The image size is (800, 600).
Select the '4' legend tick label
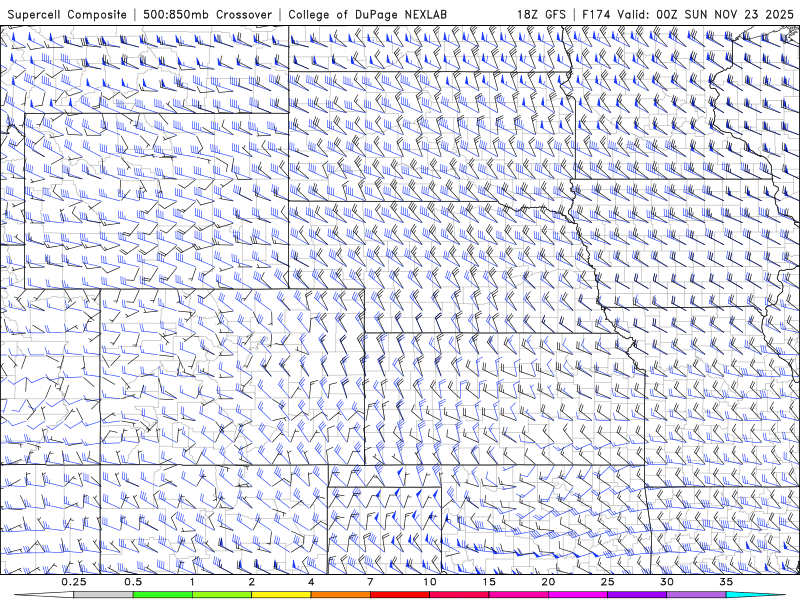311,582
